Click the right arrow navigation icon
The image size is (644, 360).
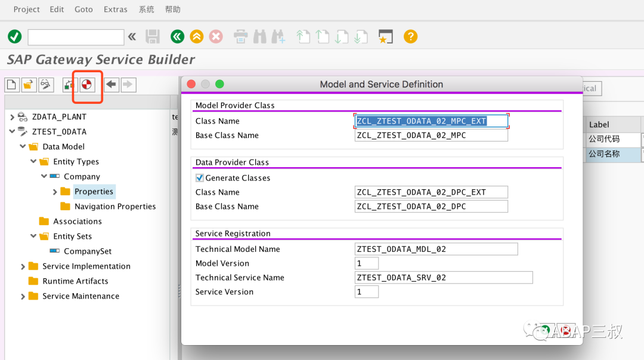coord(128,85)
